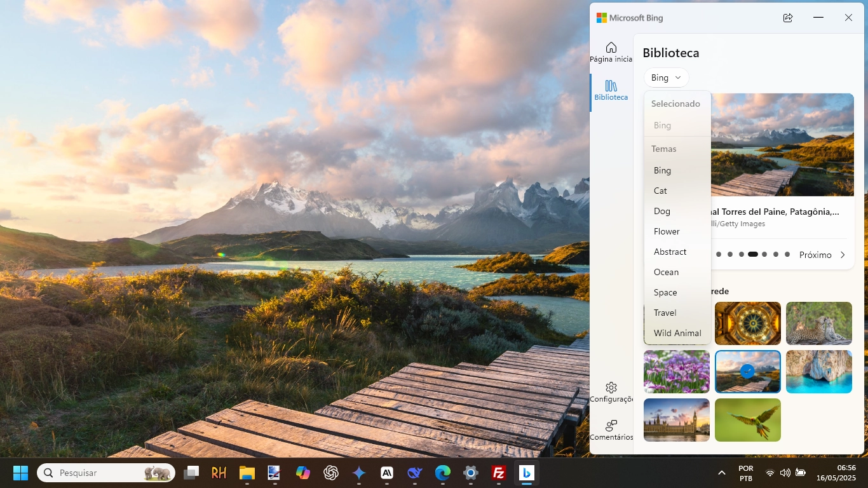The height and width of the screenshot is (488, 868).
Task: Select the Big Ben parliament thumbnail
Action: tap(677, 420)
